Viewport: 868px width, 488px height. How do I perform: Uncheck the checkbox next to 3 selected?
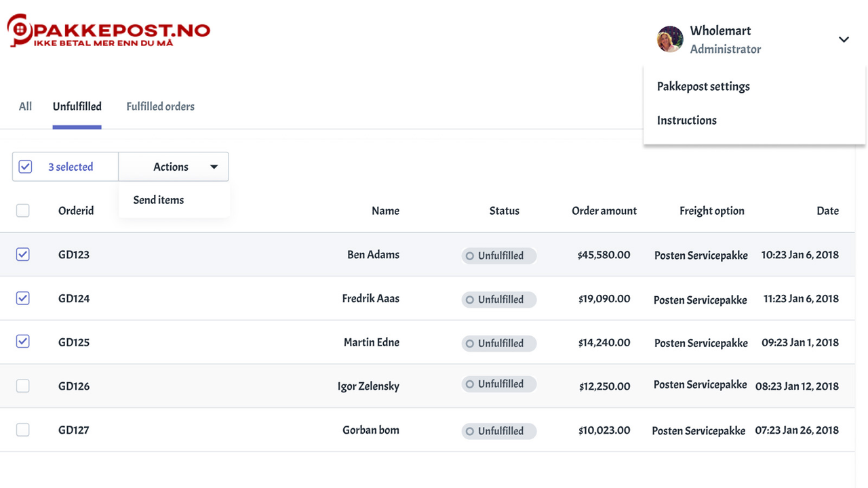[25, 166]
